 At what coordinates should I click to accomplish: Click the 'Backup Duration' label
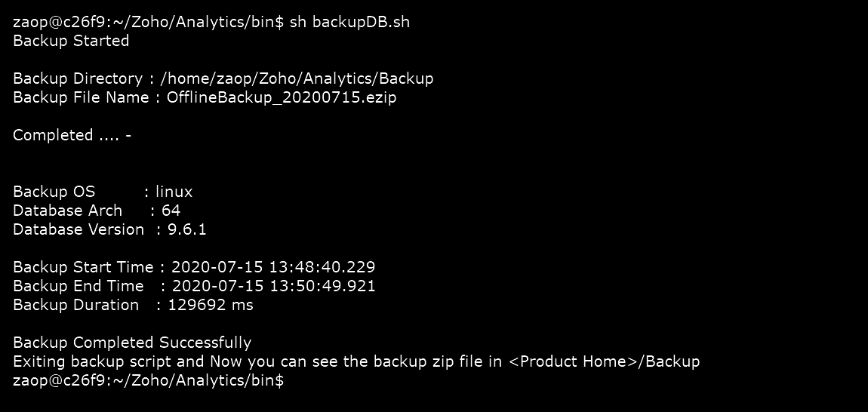pos(75,305)
